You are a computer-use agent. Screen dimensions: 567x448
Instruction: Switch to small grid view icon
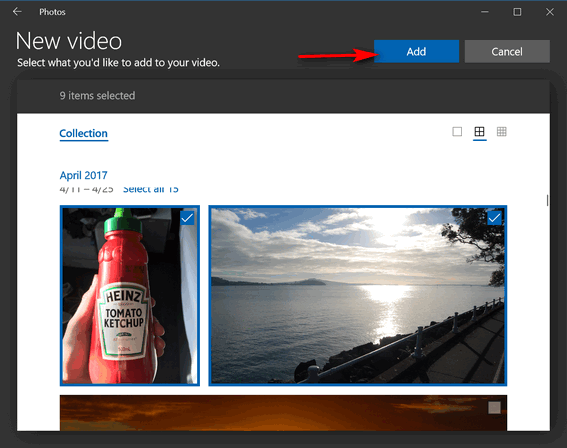click(x=502, y=132)
